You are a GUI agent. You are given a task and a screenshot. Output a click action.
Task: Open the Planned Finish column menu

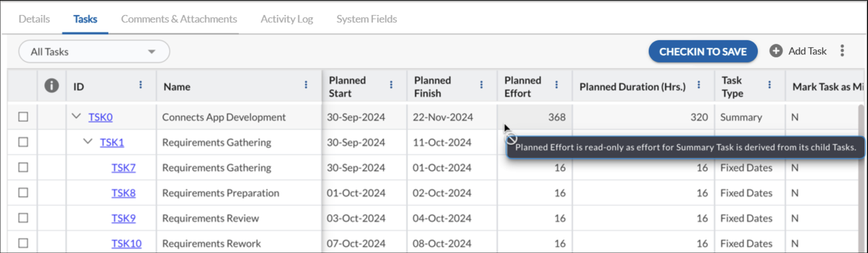coord(481,85)
